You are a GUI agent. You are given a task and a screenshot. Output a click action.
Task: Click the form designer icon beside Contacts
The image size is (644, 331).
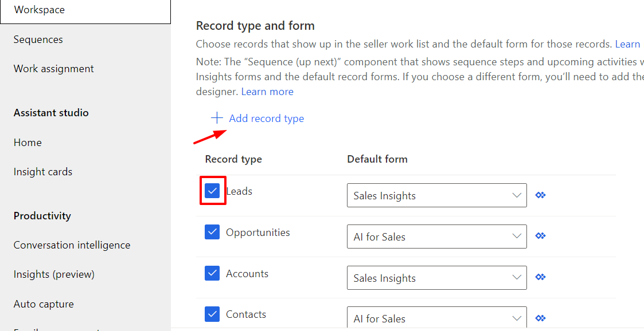coord(540,318)
